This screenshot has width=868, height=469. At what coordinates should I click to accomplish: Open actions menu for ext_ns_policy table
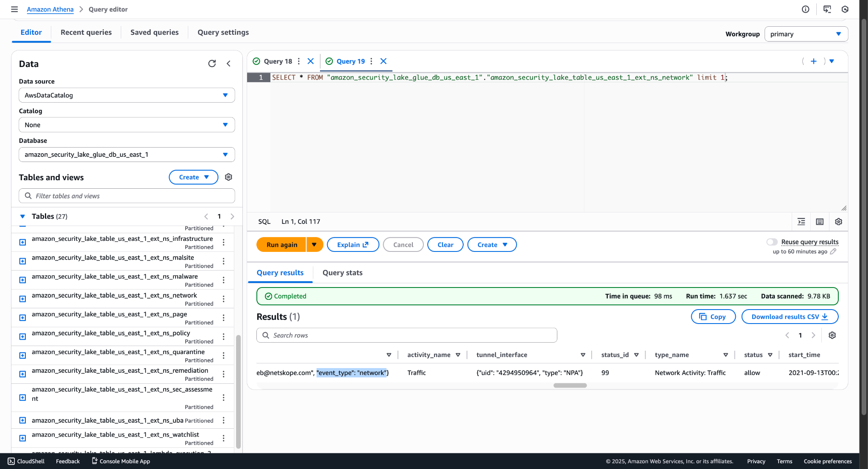pos(223,337)
